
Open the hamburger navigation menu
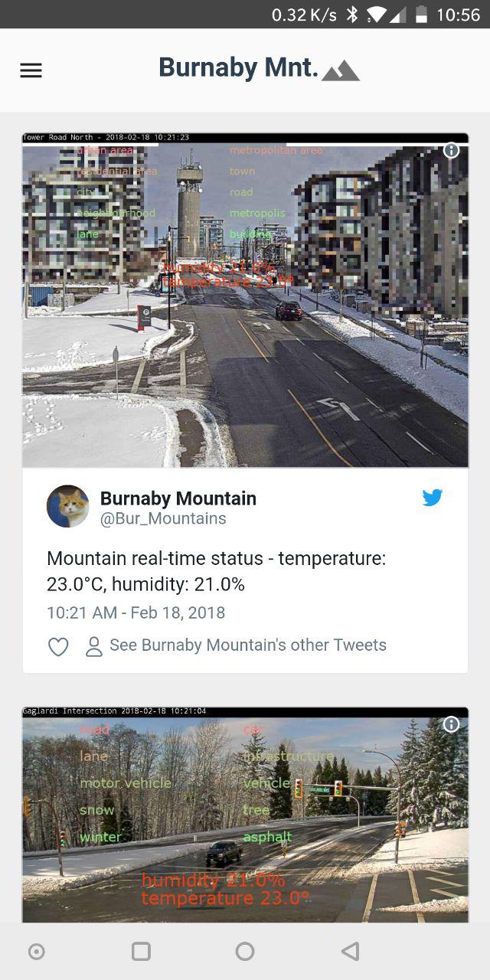click(x=31, y=70)
